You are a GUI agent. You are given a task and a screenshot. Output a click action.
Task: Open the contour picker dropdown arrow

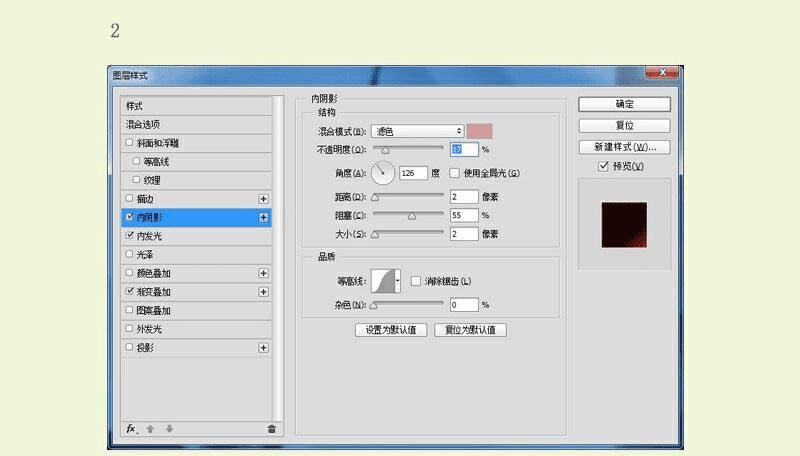[397, 281]
